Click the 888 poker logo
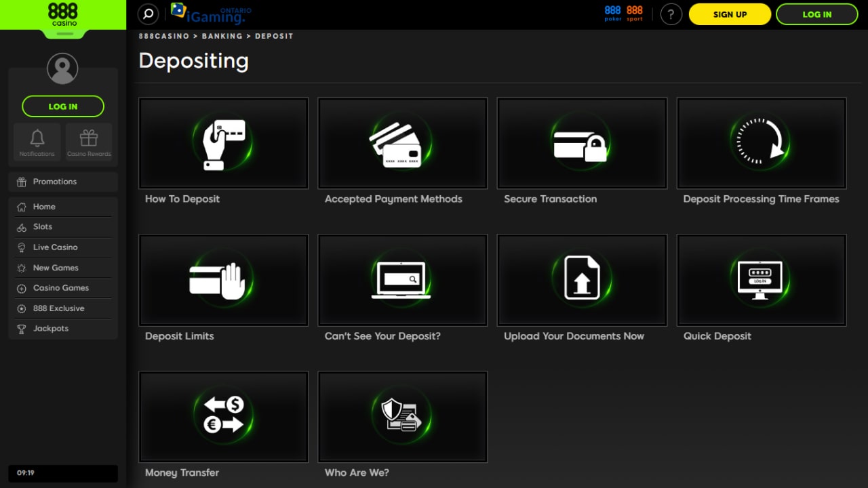868x488 pixels. coord(612,14)
